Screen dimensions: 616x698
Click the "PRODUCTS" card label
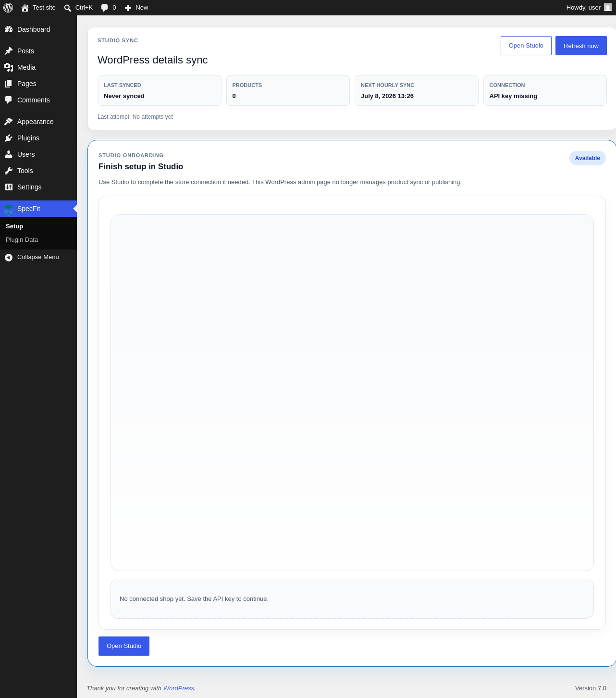click(x=247, y=85)
